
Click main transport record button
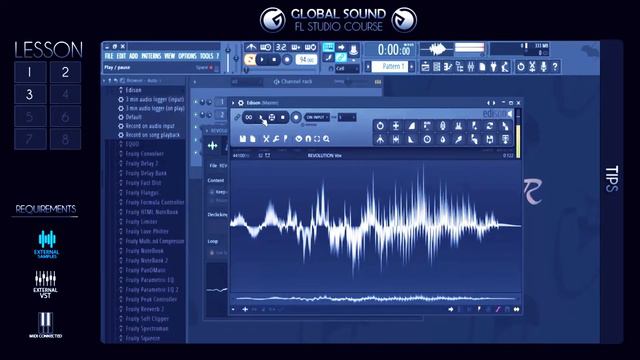[287, 60]
